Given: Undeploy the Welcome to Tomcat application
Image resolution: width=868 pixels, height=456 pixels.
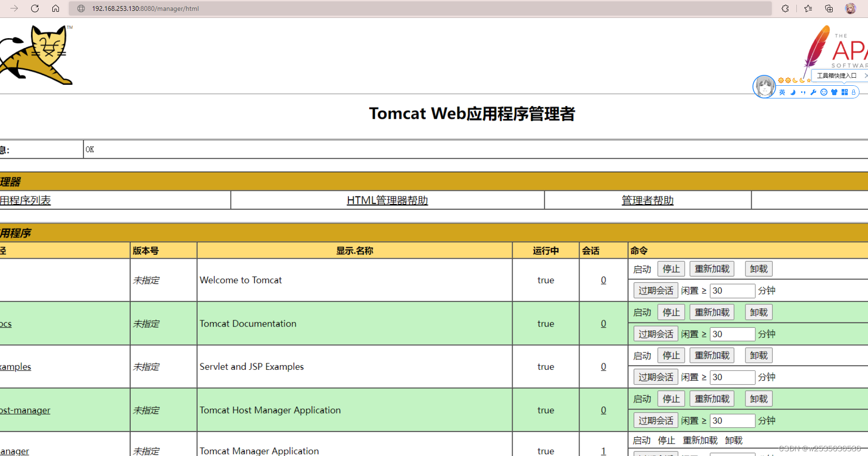Looking at the screenshot, I should point(759,269).
